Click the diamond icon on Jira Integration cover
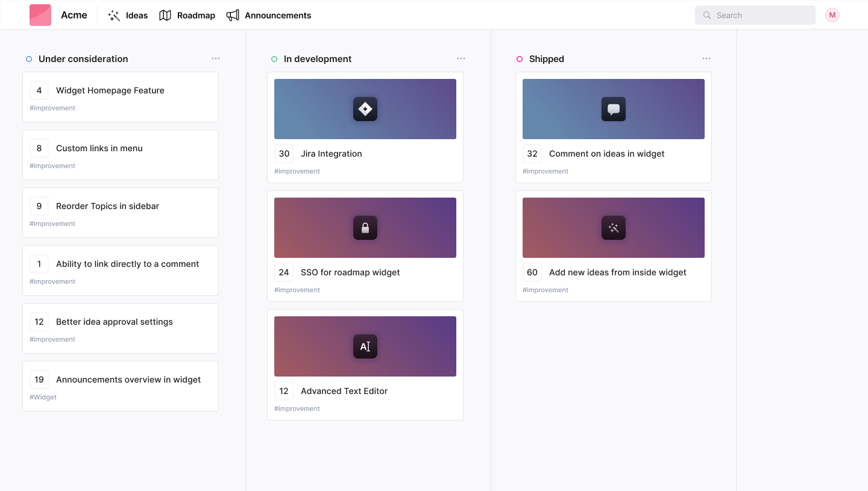868x491 pixels. click(365, 109)
